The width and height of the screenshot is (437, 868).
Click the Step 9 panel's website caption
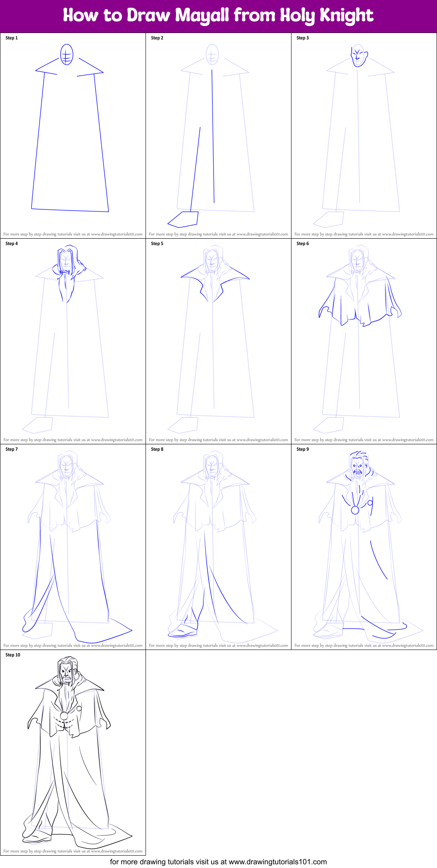[364, 645]
